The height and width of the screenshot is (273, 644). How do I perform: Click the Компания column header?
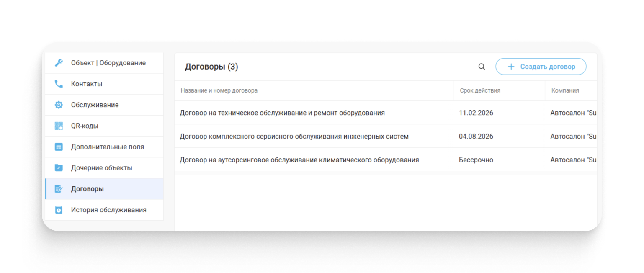click(x=565, y=90)
